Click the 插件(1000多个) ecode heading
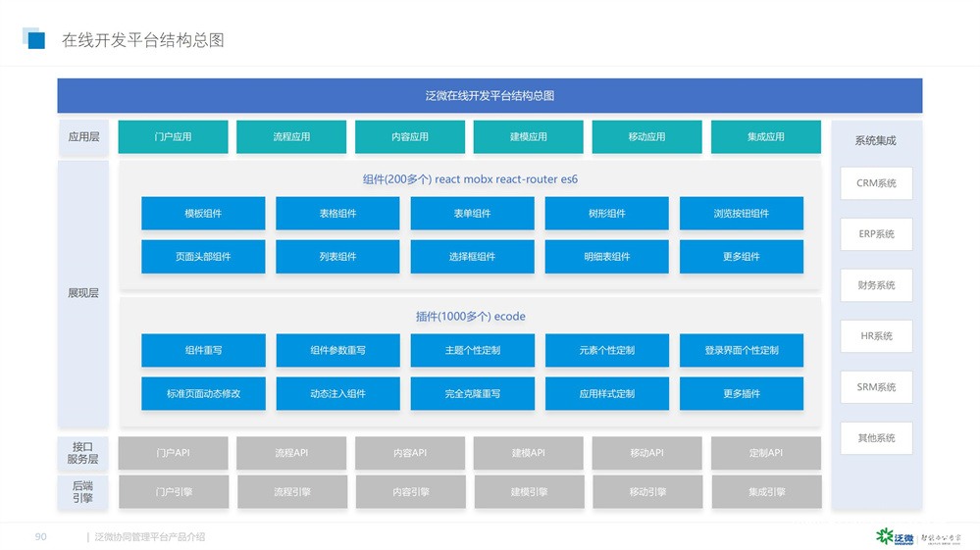The height and width of the screenshot is (550, 980). pos(471,317)
